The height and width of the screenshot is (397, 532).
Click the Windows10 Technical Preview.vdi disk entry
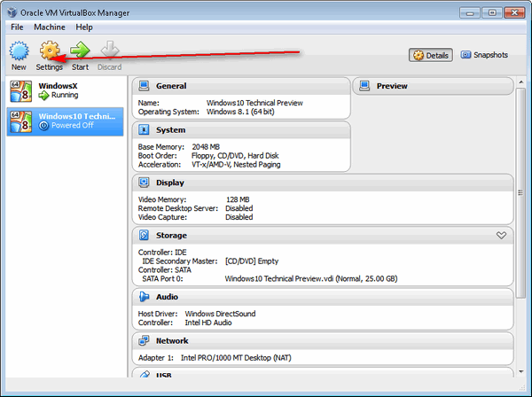tap(311, 278)
